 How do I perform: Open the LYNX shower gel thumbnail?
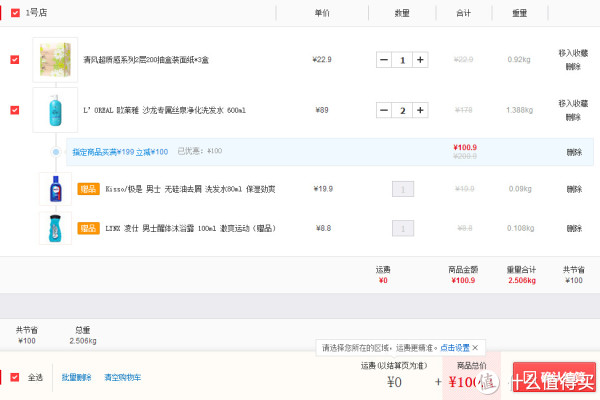55,229
